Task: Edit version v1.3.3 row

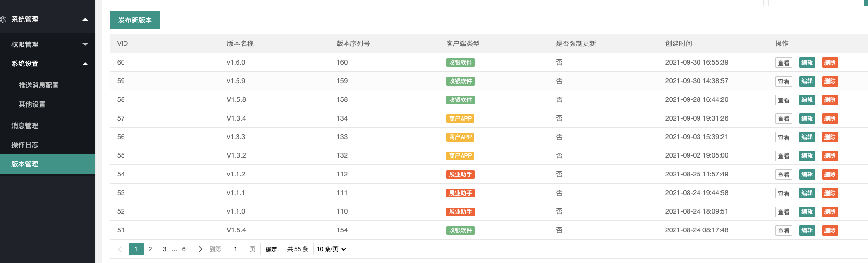Action: tap(807, 137)
